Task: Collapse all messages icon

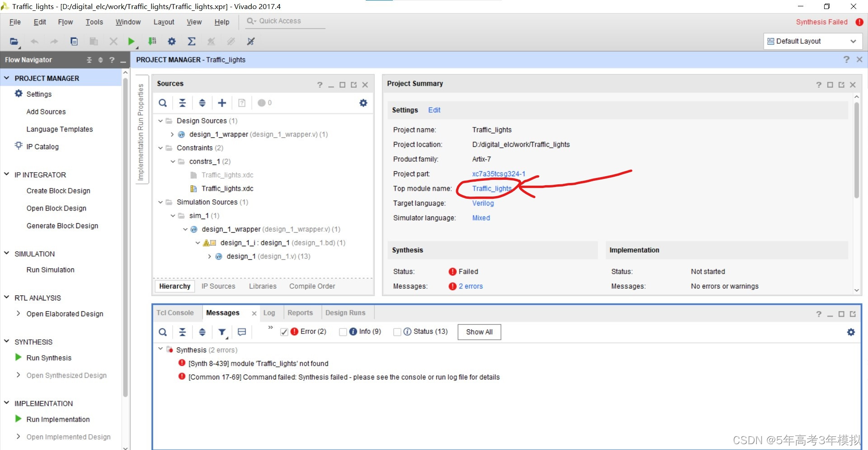Action: coord(183,333)
